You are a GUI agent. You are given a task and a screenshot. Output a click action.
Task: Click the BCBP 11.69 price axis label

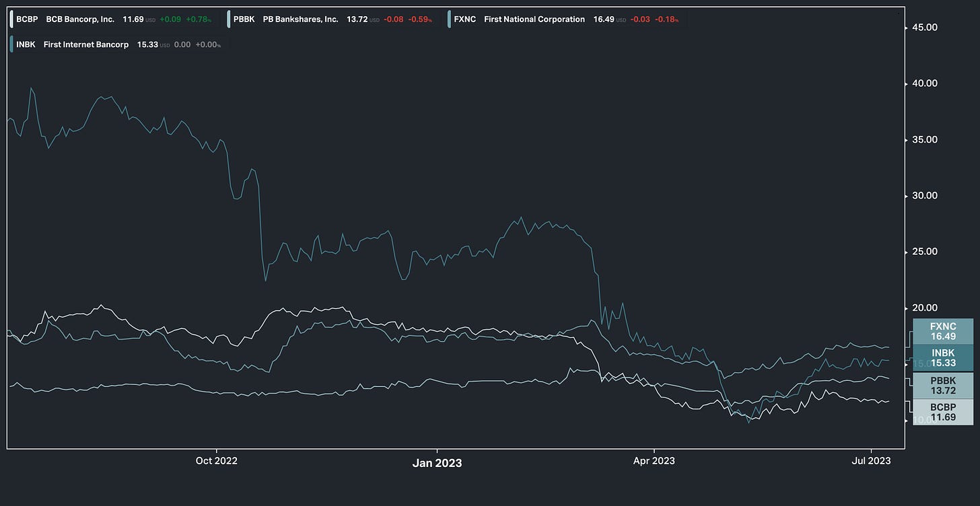[943, 412]
